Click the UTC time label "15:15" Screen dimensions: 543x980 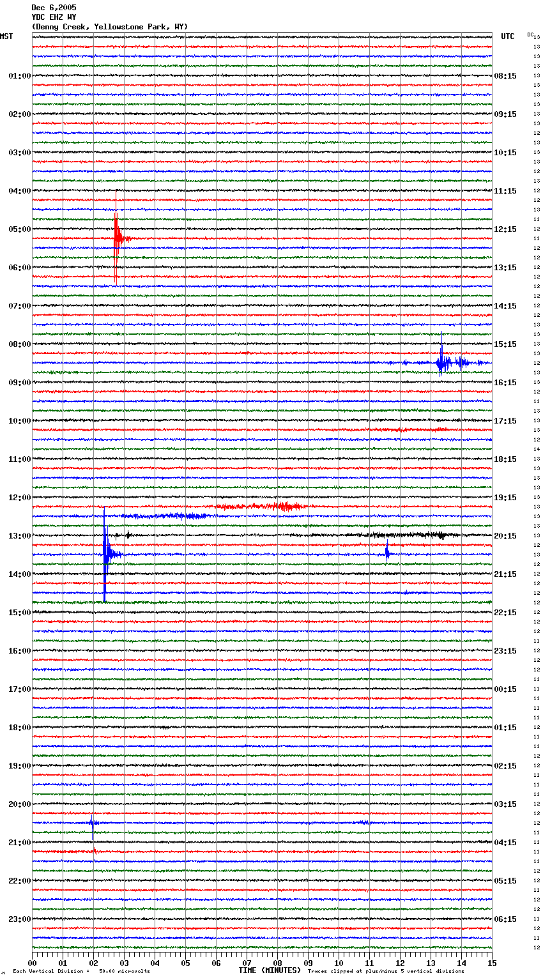pyautogui.click(x=505, y=344)
